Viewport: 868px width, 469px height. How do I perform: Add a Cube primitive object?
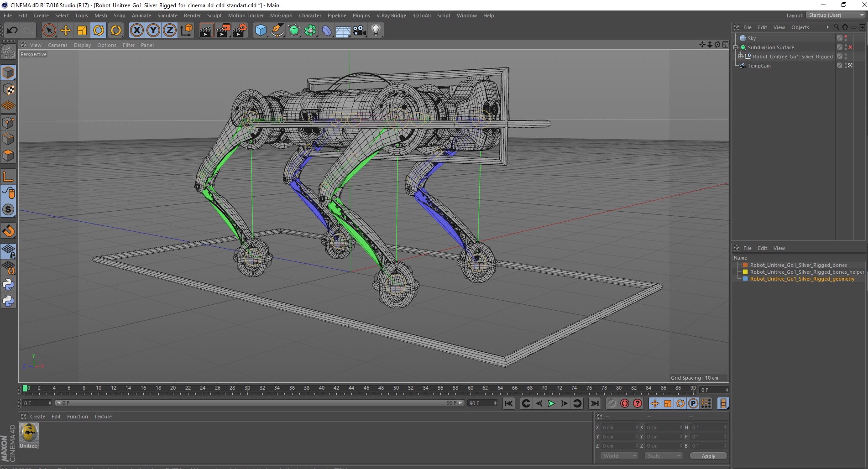(261, 31)
